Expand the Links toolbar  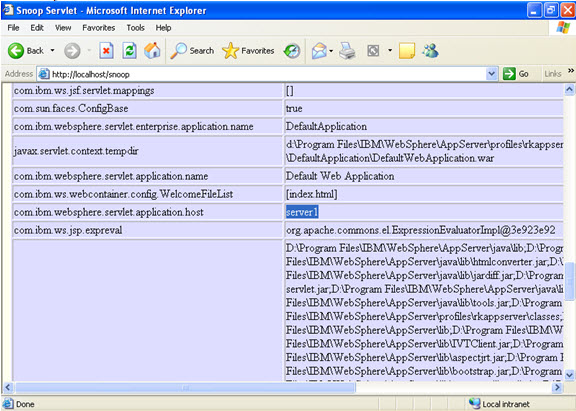tap(553, 74)
